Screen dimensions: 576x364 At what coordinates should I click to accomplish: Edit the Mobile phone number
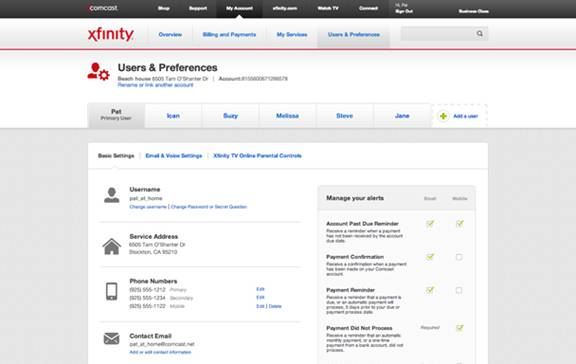coord(260,306)
